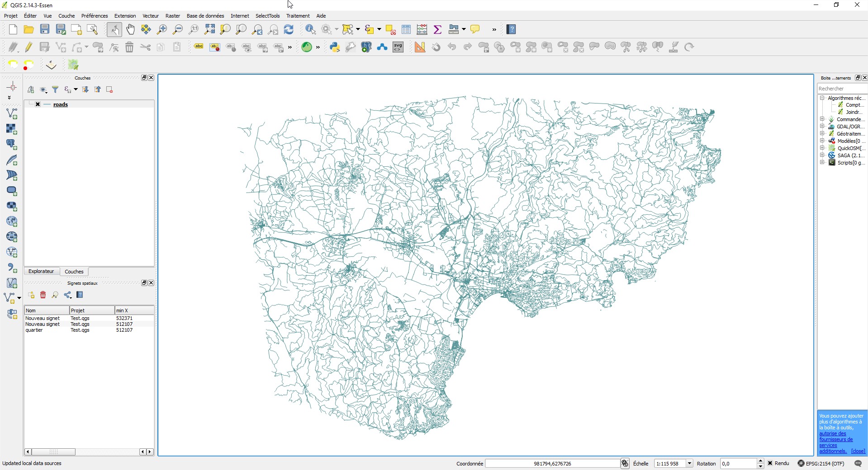The width and height of the screenshot is (868, 470).
Task: Open the Extension menu
Action: [125, 16]
